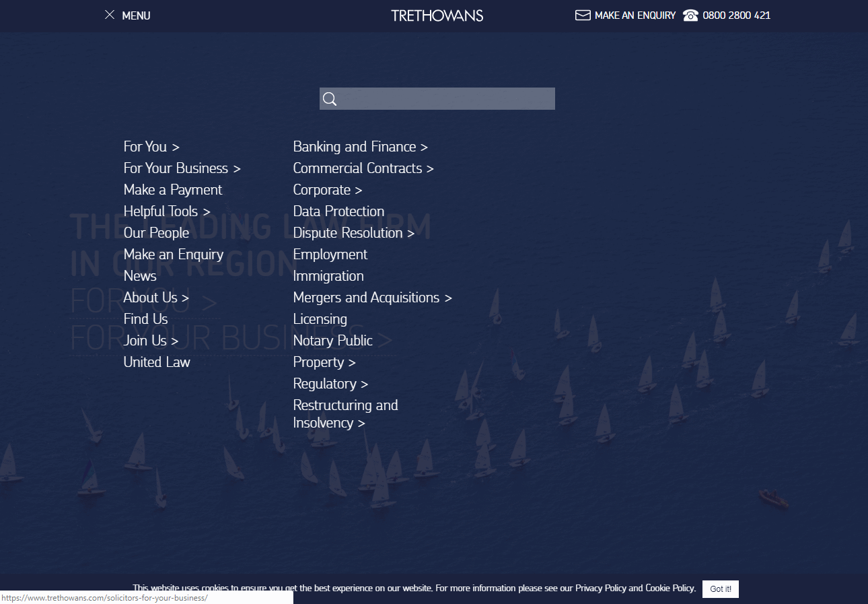Expand the For Your Business submenu
The width and height of the screenshot is (868, 604).
point(182,168)
